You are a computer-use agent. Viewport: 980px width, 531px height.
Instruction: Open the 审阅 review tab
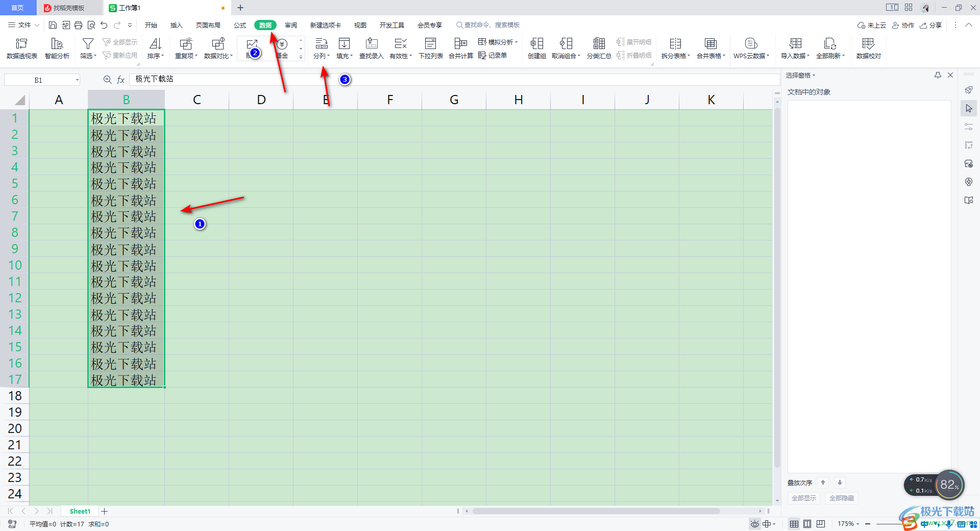click(291, 25)
